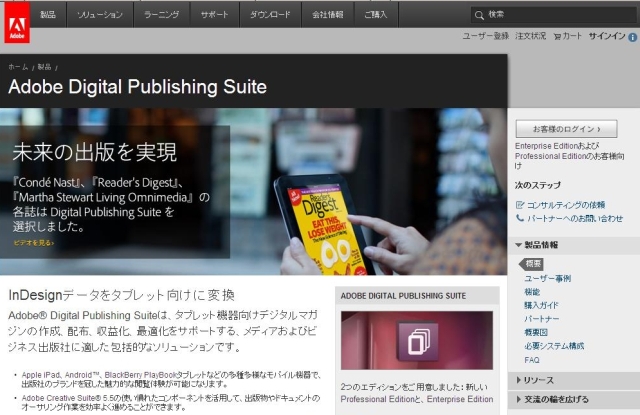Click the パートナーへのお問い合わせ link

pyautogui.click(x=575, y=218)
